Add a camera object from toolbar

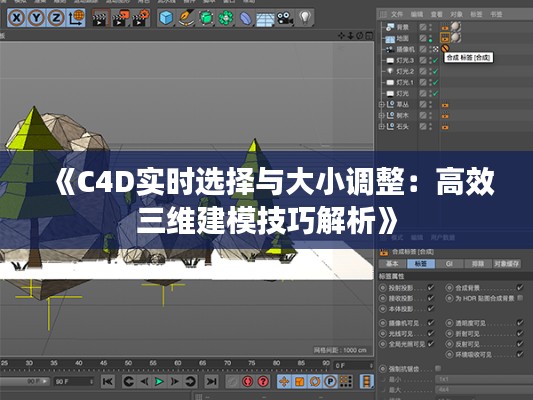pos(285,18)
